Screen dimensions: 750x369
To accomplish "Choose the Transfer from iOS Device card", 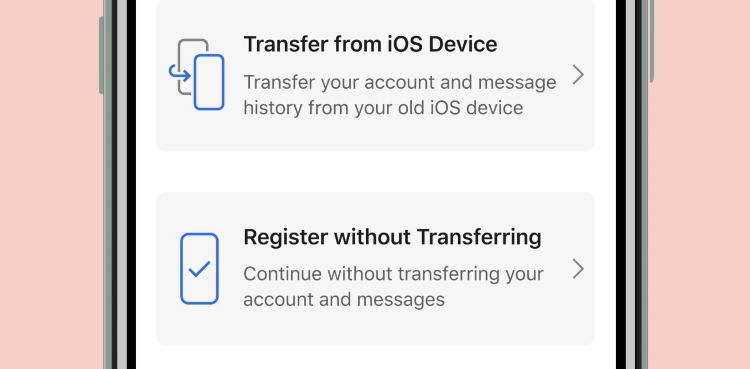I will 375,75.
